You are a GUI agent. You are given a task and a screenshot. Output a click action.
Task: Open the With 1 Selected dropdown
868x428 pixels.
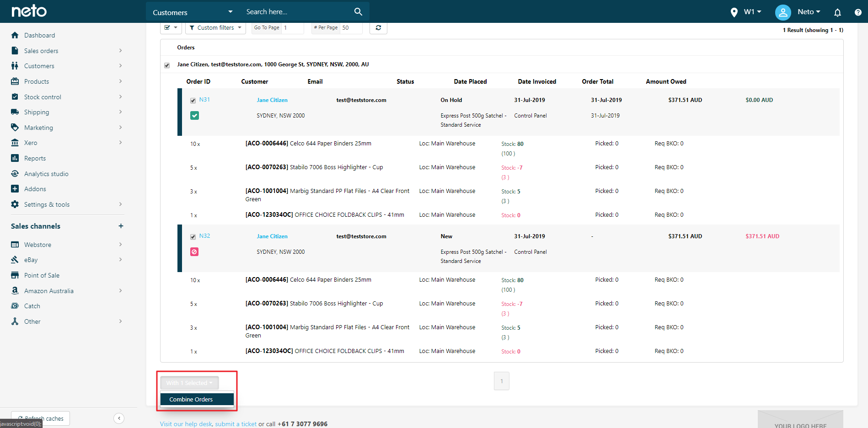[x=189, y=383]
